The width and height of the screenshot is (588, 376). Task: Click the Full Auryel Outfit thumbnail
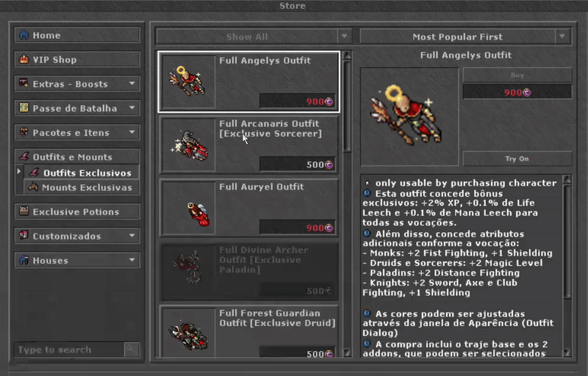189,209
